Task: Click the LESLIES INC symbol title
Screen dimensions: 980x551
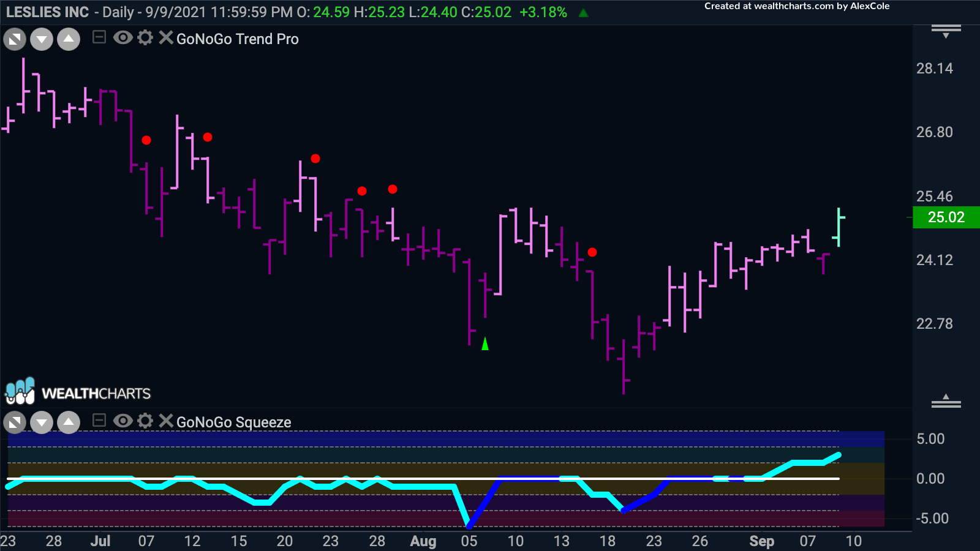Action: pyautogui.click(x=47, y=12)
